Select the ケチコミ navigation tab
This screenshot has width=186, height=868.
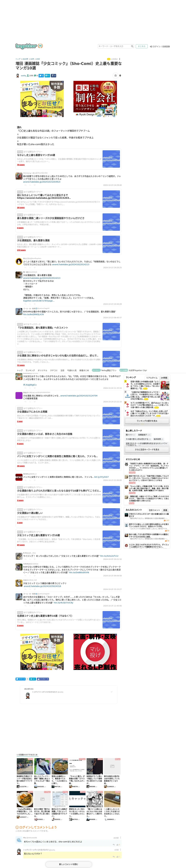54,370
